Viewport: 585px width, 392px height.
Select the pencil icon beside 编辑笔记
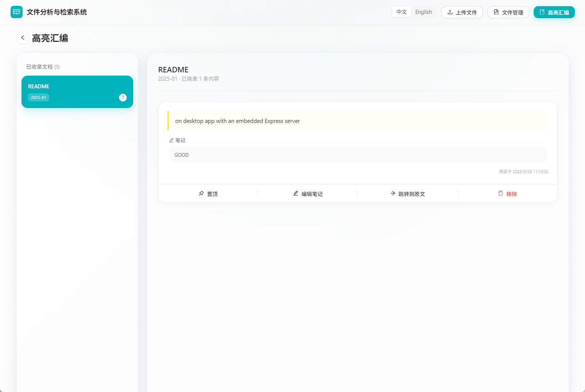(295, 193)
